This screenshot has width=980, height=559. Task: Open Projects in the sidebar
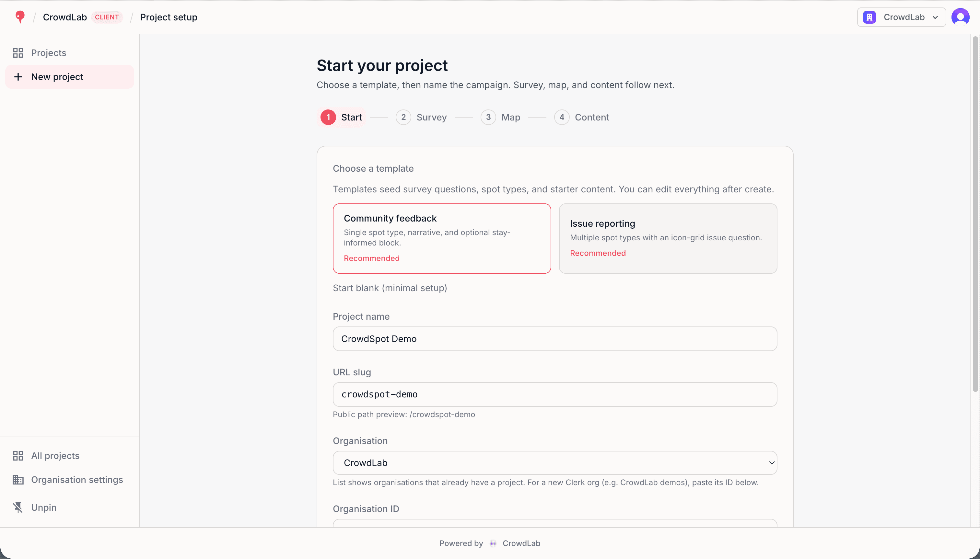click(70, 52)
